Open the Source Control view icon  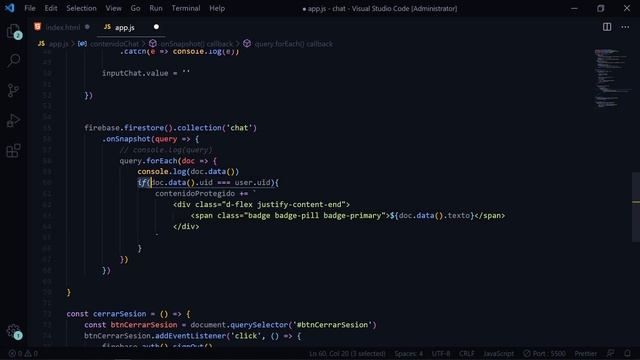click(13, 90)
